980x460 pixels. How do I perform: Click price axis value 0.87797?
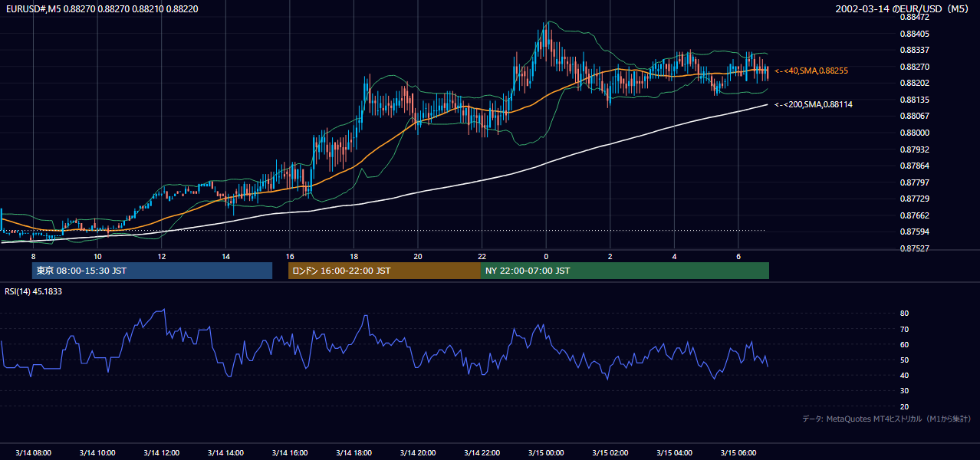(914, 182)
